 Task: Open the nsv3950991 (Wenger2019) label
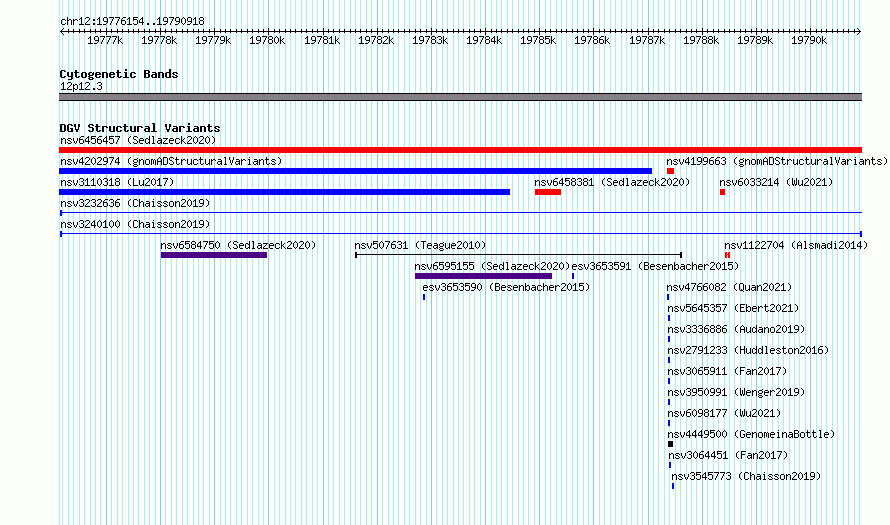[x=736, y=392]
